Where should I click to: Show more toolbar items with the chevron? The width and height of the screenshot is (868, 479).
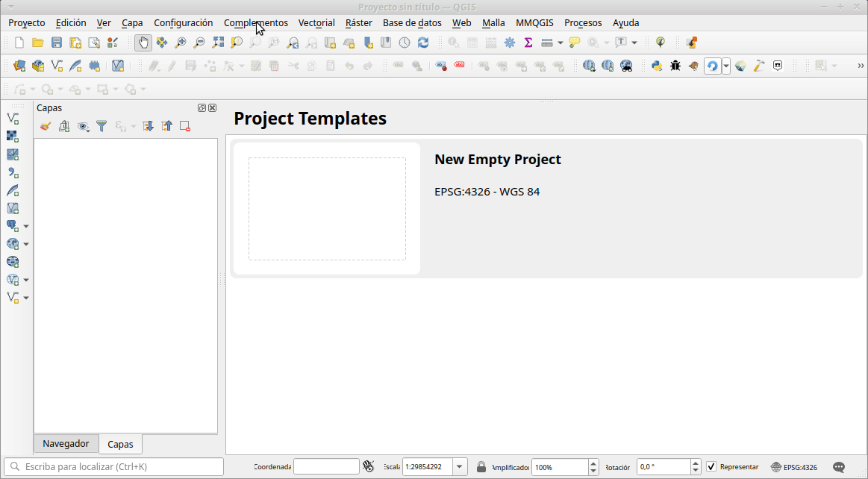tap(861, 66)
